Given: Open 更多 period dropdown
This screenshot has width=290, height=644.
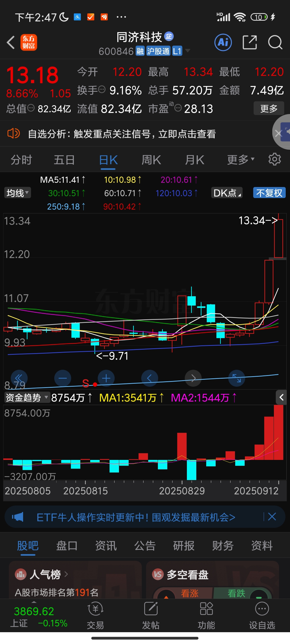Looking at the screenshot, I should (241, 160).
